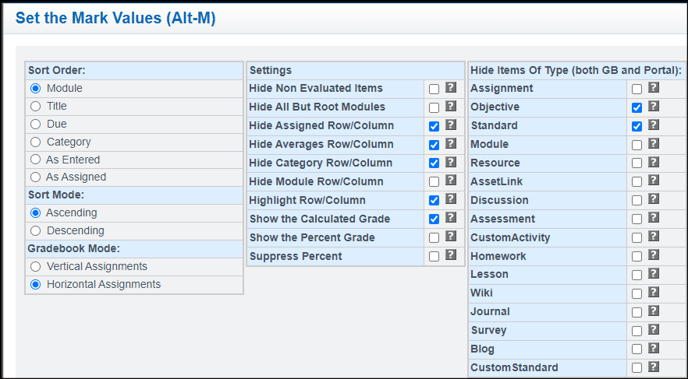Click help icon next to Hide Module Row/Column
The height and width of the screenshot is (379, 688).
(451, 181)
